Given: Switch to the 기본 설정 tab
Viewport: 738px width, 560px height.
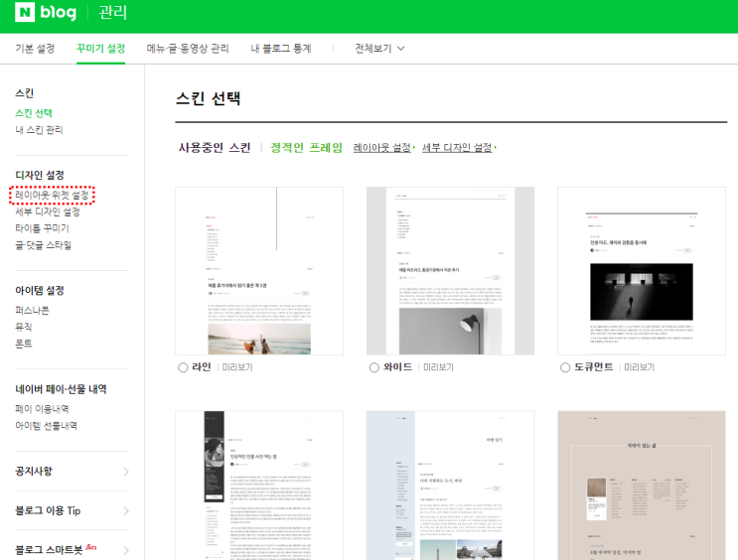Looking at the screenshot, I should point(35,49).
